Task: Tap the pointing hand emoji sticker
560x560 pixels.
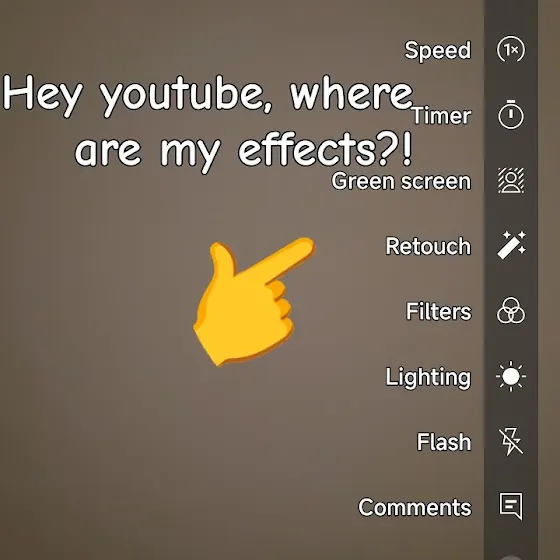Action: pos(254,301)
